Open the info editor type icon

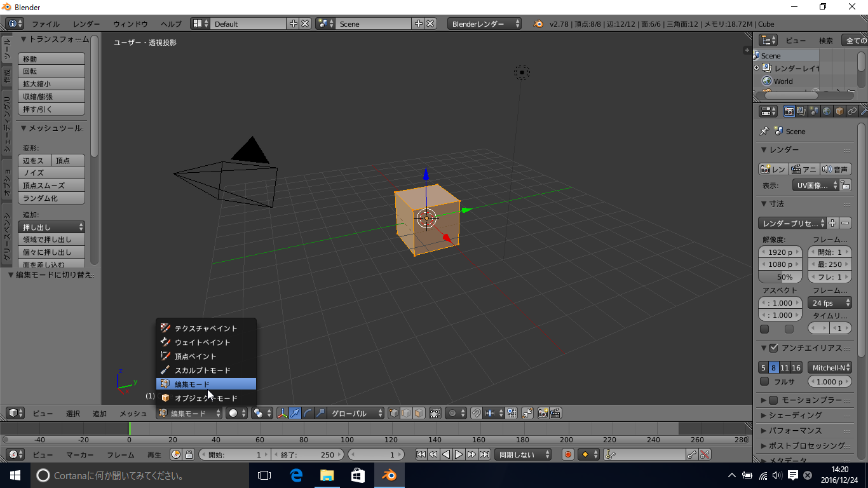click(15, 24)
